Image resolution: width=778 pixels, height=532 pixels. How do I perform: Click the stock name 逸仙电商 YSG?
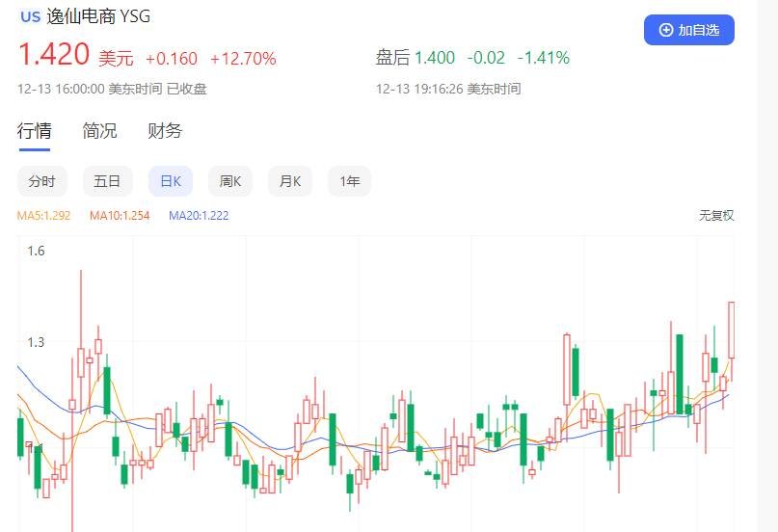pyautogui.click(x=98, y=16)
